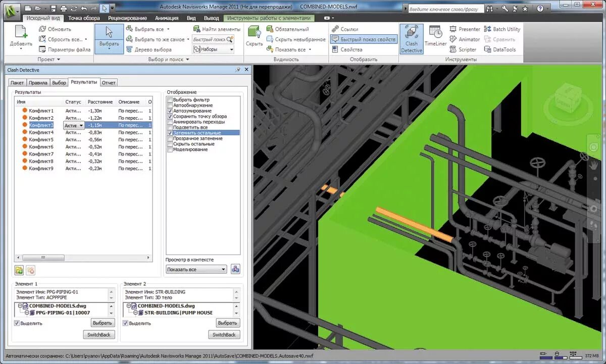606x364 pixels.
Task: Toggle the Автообнаружение checkbox
Action: point(170,106)
